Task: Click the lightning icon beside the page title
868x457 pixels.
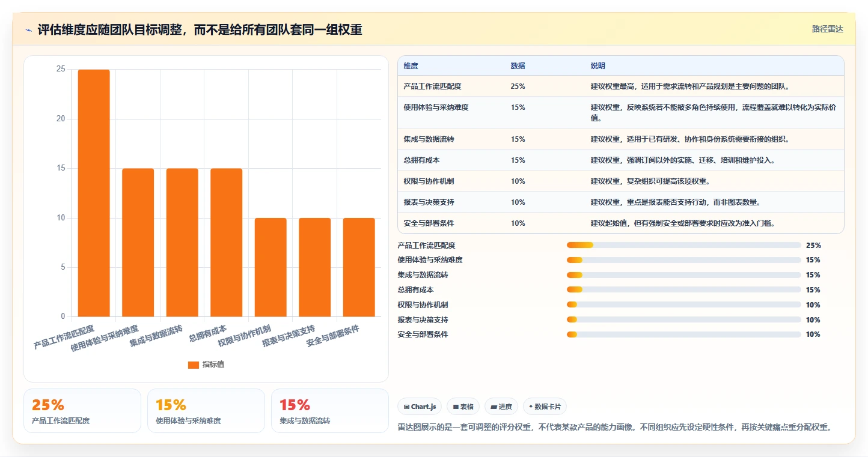Action: [x=29, y=30]
